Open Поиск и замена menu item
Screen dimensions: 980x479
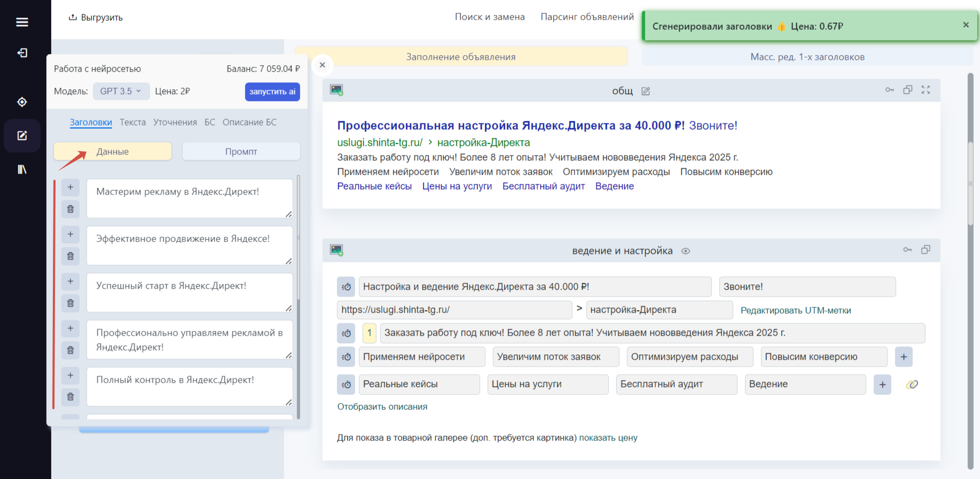tap(490, 17)
